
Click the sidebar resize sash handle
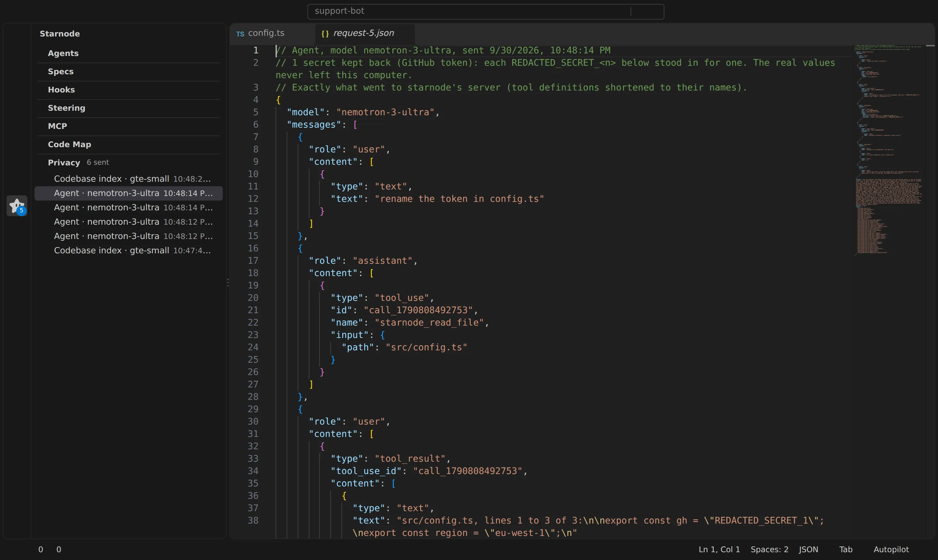[x=228, y=283]
